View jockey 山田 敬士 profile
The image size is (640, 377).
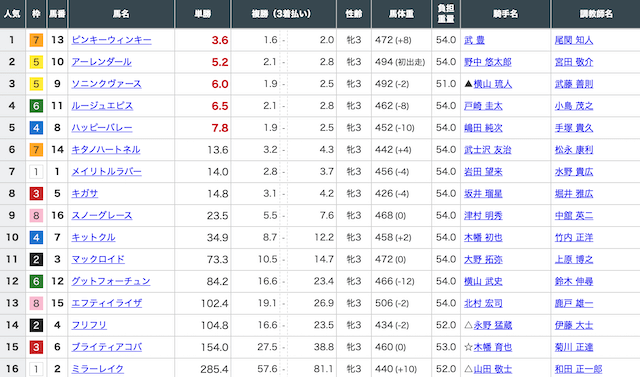point(493,369)
